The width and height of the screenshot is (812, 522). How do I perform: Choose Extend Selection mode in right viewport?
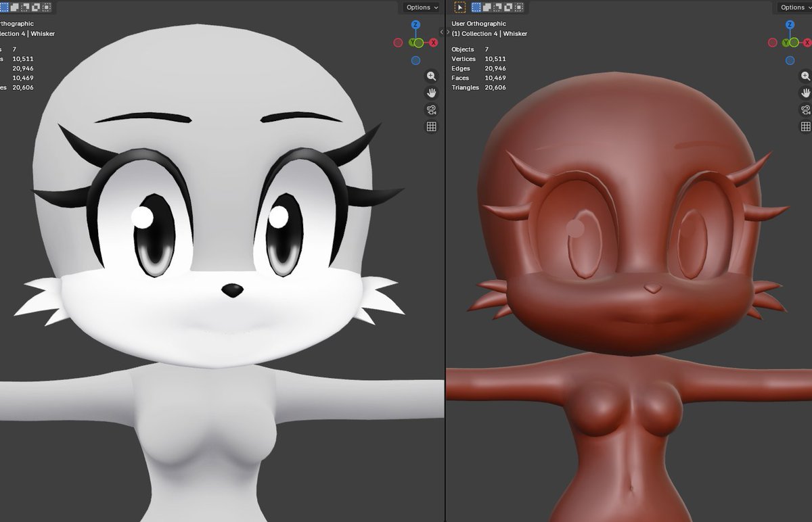pos(487,7)
